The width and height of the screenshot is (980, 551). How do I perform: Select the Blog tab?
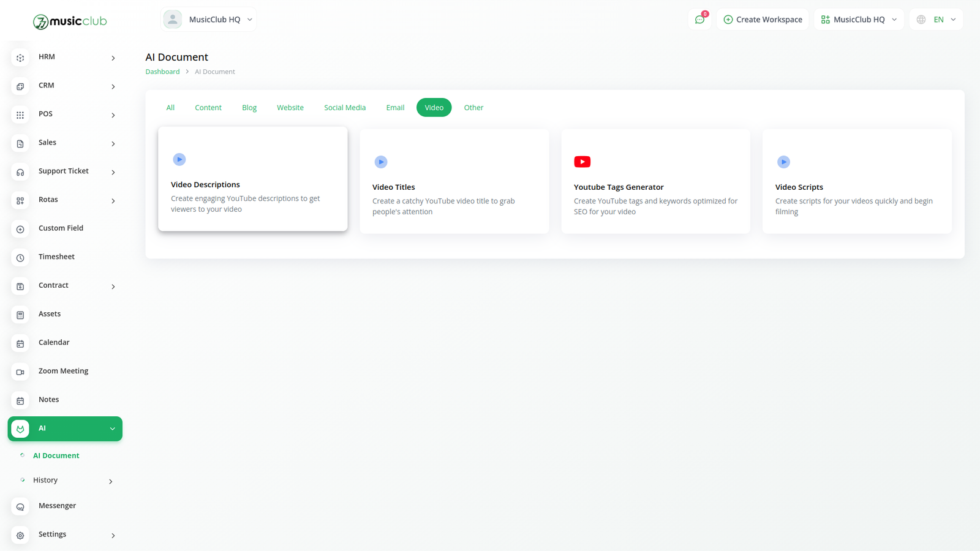click(249, 108)
